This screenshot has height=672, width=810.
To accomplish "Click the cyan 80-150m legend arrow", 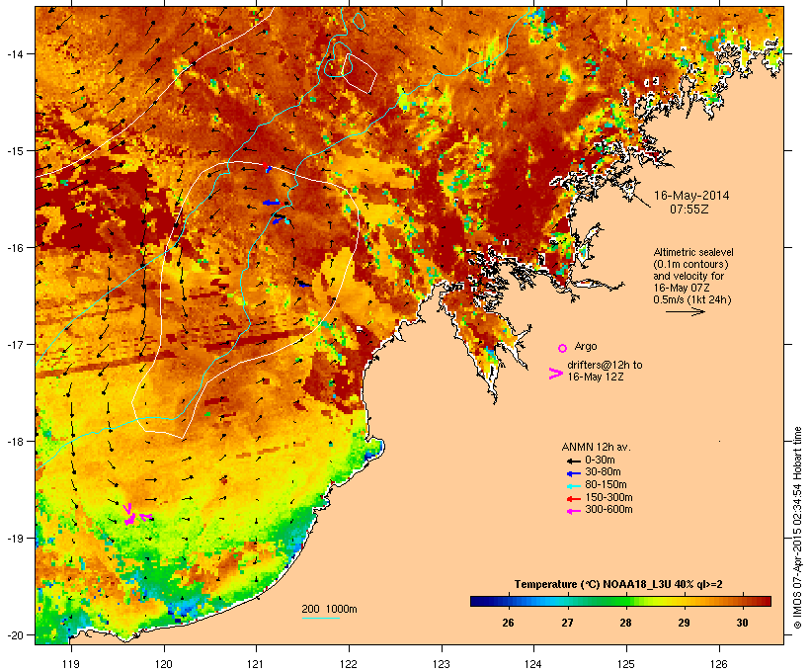I will coord(573,486).
